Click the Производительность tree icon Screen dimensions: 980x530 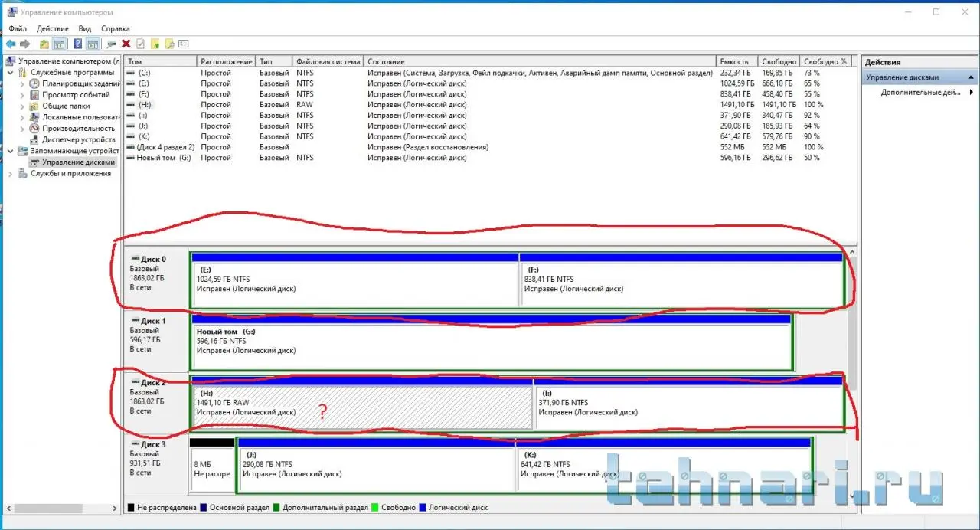click(x=34, y=129)
